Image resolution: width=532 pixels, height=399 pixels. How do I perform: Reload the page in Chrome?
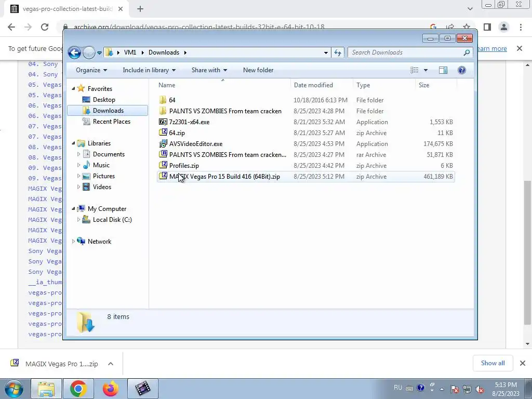tap(45, 27)
